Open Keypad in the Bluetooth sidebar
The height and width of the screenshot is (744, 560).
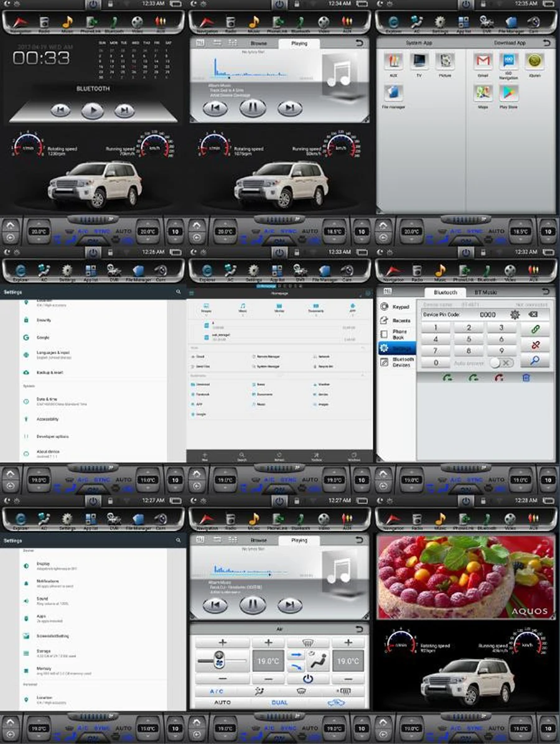[x=396, y=307]
